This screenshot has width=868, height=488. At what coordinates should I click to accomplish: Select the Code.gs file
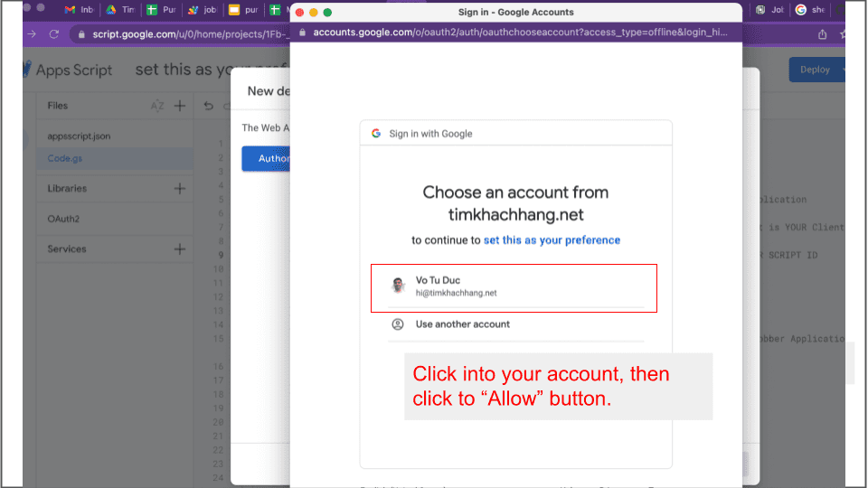(x=65, y=159)
